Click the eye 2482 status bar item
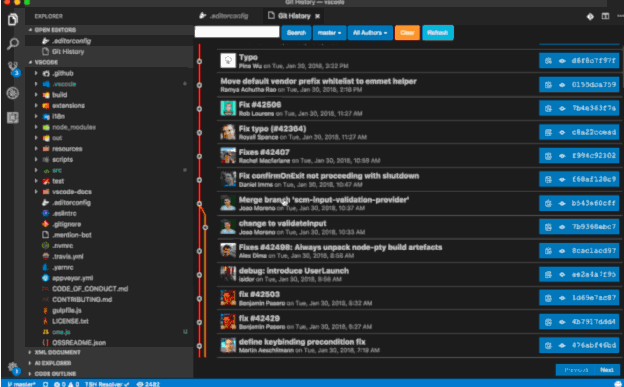This screenshot has height=387, width=624. pos(148,384)
